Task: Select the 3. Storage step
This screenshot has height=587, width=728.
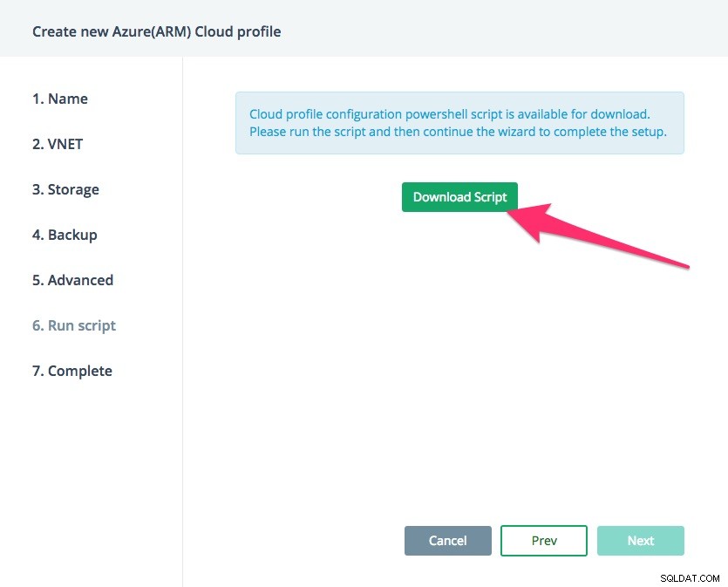Action: tap(65, 189)
